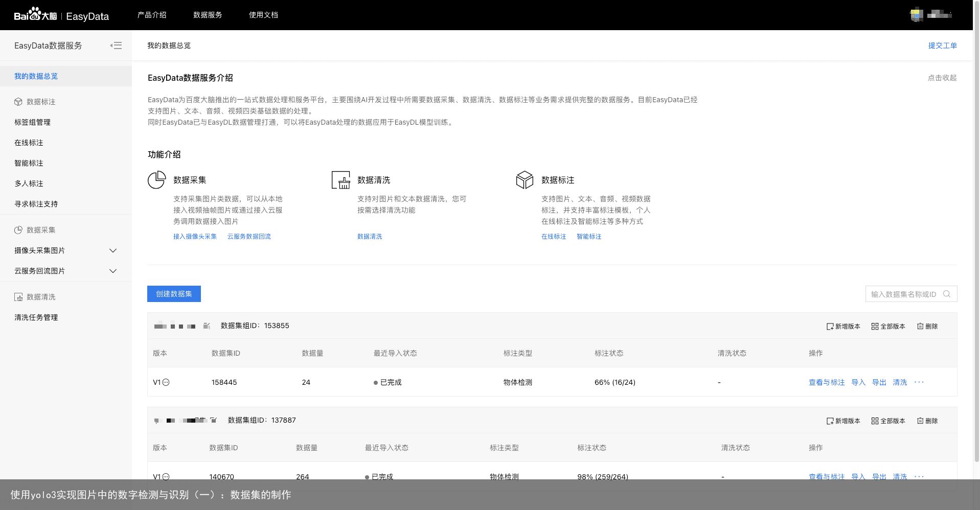Click 新增版本 for dataset group 137887
Viewport: 980px width, 510px height.
(844, 421)
